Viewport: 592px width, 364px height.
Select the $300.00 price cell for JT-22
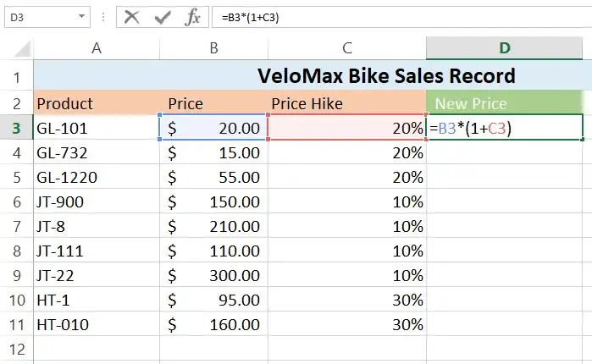click(213, 275)
